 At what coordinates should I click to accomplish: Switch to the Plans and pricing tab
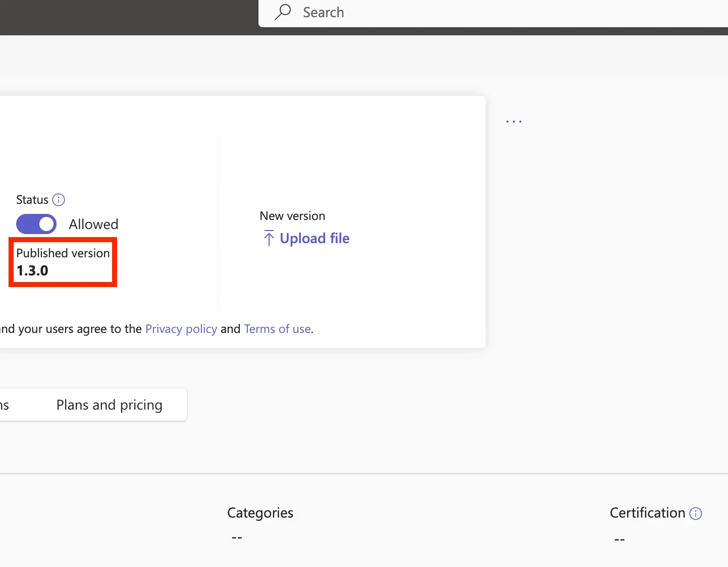click(109, 405)
